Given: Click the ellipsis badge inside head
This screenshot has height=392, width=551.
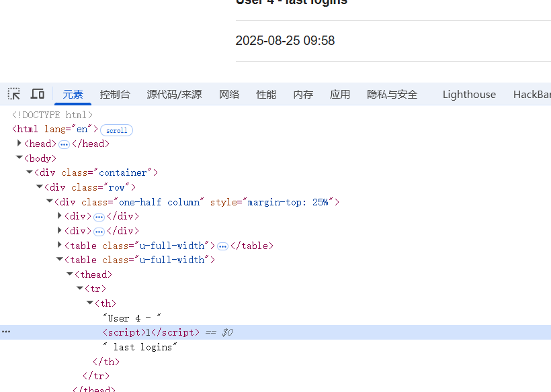Looking at the screenshot, I should coord(64,144).
